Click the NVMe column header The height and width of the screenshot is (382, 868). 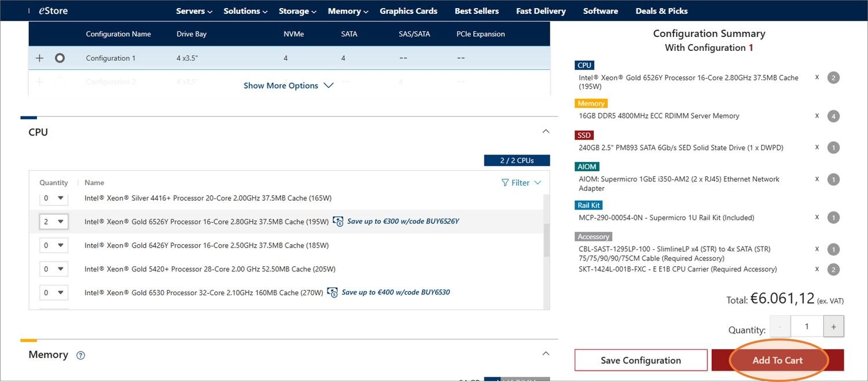tap(293, 34)
